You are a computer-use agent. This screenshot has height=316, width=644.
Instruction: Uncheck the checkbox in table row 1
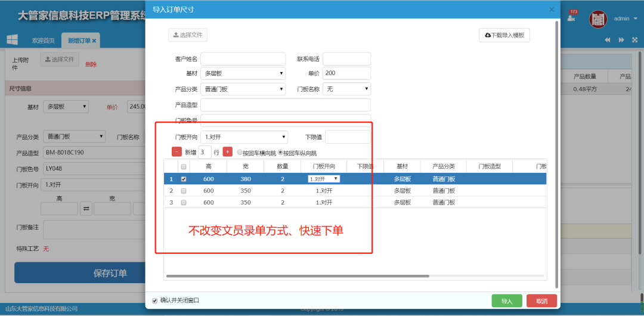pos(184,179)
